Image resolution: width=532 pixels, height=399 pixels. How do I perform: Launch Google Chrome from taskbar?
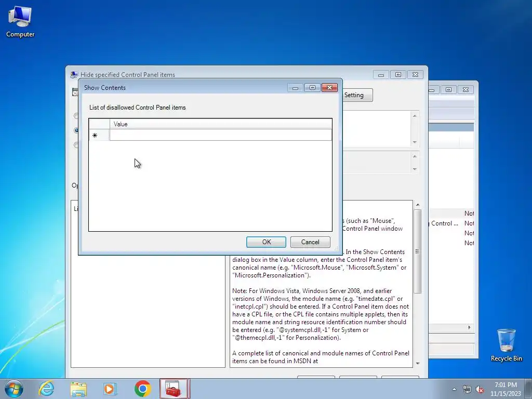click(142, 389)
